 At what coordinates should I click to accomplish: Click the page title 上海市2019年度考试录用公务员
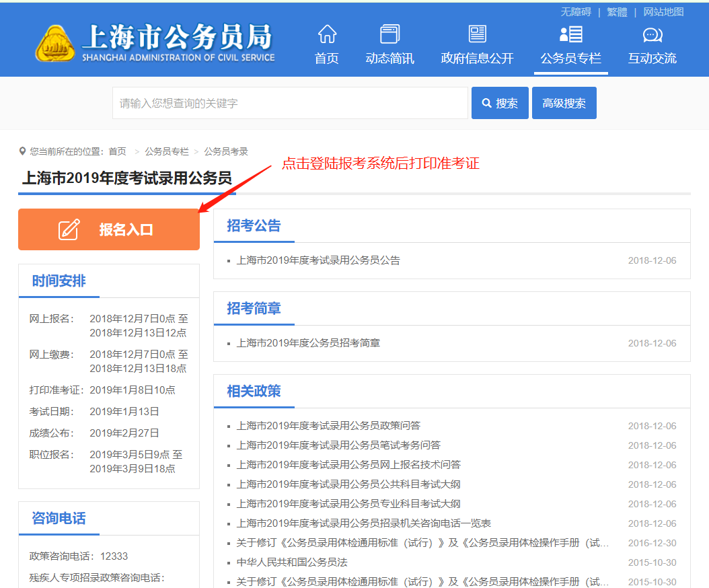[x=127, y=178]
